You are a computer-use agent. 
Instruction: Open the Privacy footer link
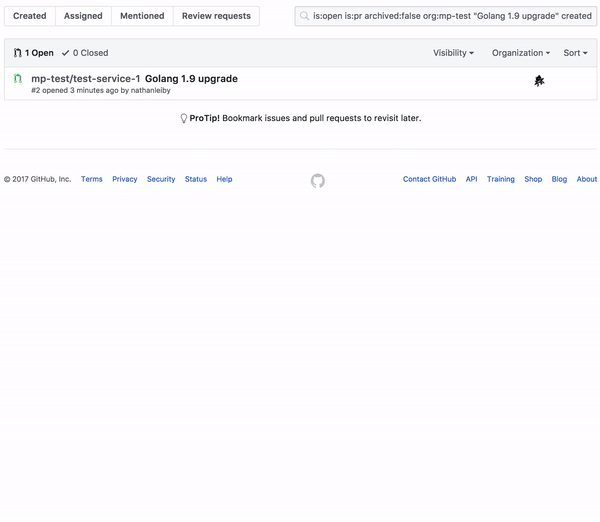pos(125,179)
